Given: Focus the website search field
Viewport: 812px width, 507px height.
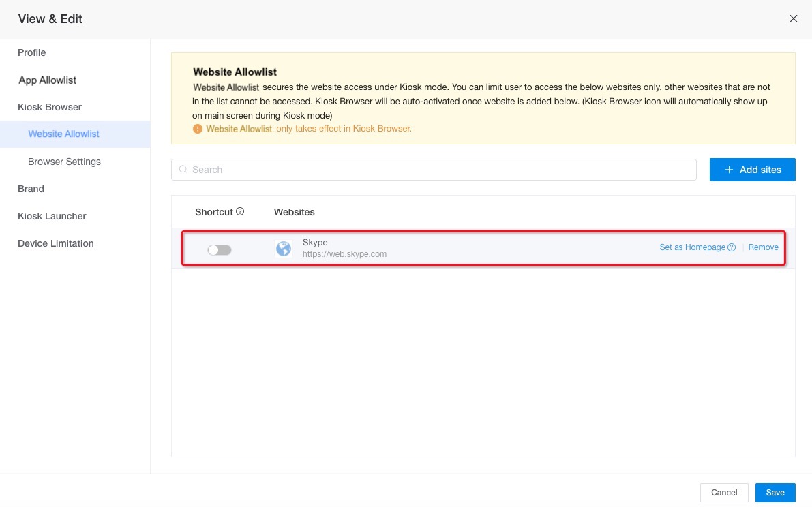Looking at the screenshot, I should click(436, 170).
